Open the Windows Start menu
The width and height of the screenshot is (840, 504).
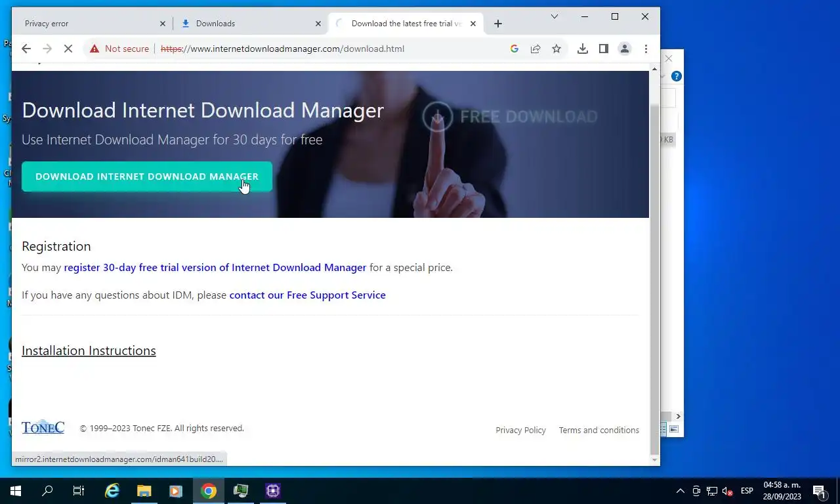coord(16,491)
